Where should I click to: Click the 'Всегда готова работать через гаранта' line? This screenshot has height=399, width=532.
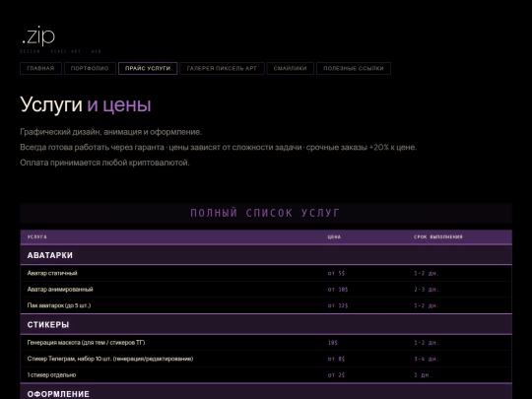click(219, 147)
